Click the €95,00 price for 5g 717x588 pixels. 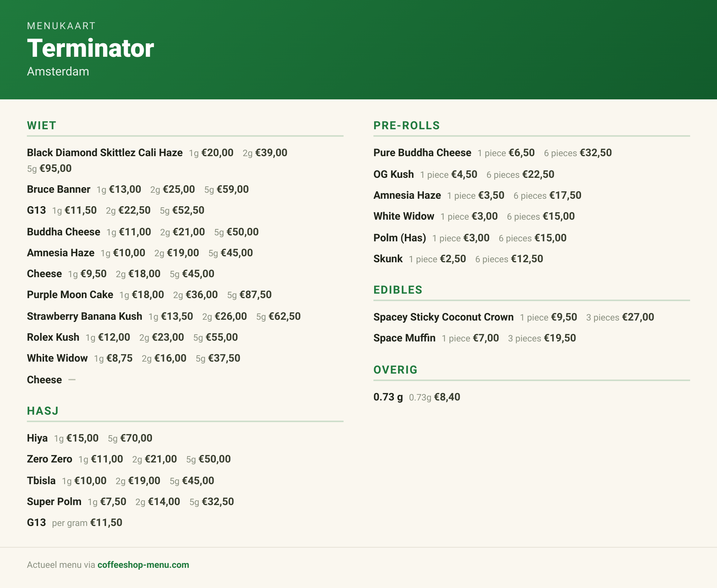tap(56, 168)
